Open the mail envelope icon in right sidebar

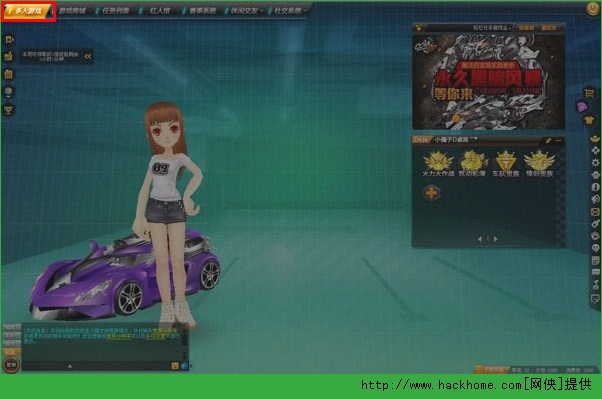point(595,212)
